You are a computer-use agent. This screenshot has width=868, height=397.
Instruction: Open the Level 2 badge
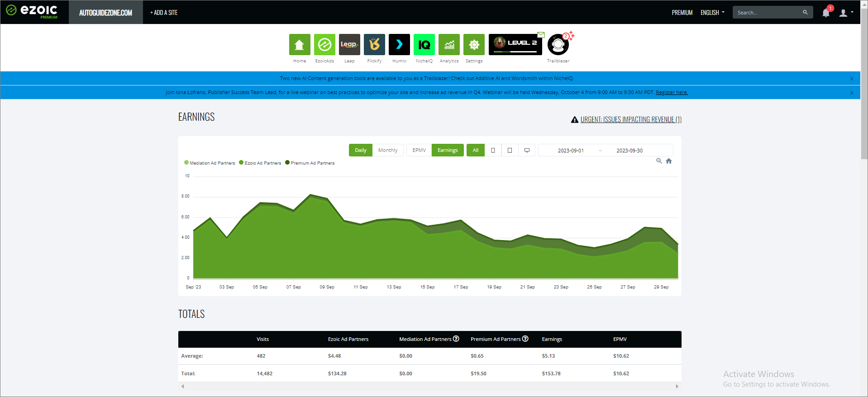(x=515, y=44)
